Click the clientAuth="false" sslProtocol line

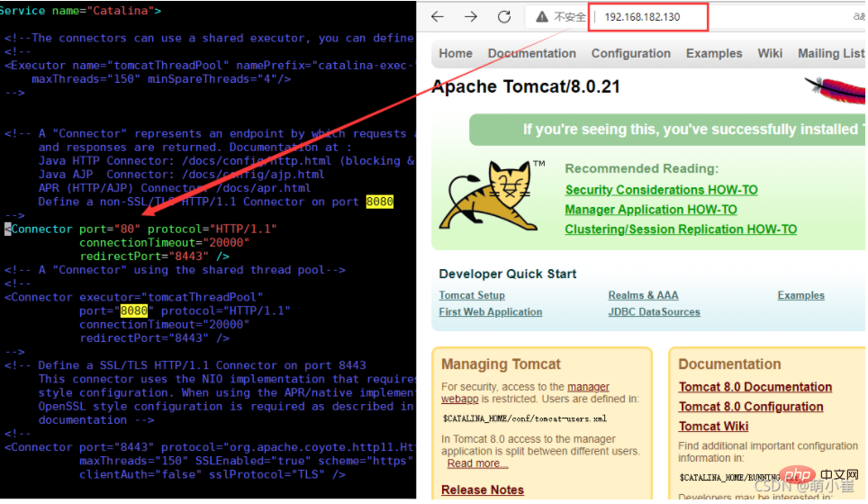(212, 474)
